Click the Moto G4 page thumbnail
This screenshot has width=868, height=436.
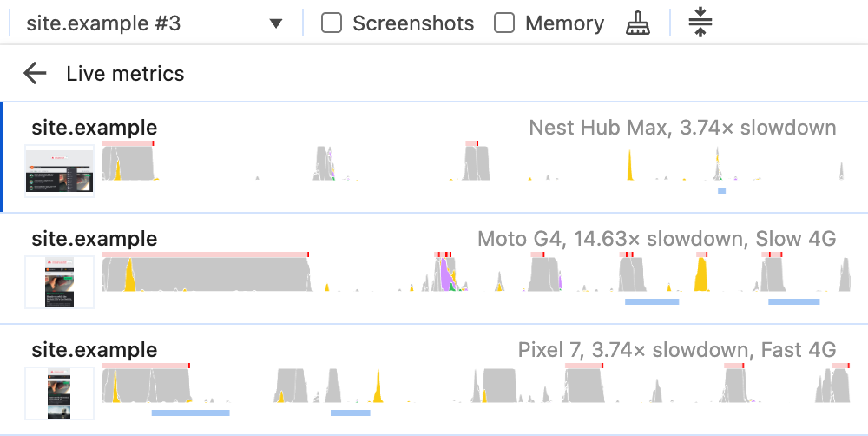(59, 281)
